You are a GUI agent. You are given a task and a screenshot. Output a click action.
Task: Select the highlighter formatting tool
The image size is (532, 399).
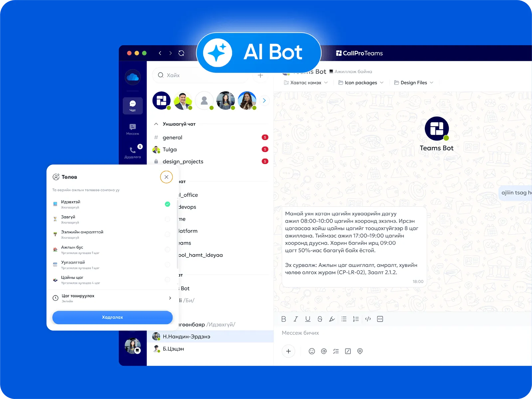(332, 319)
